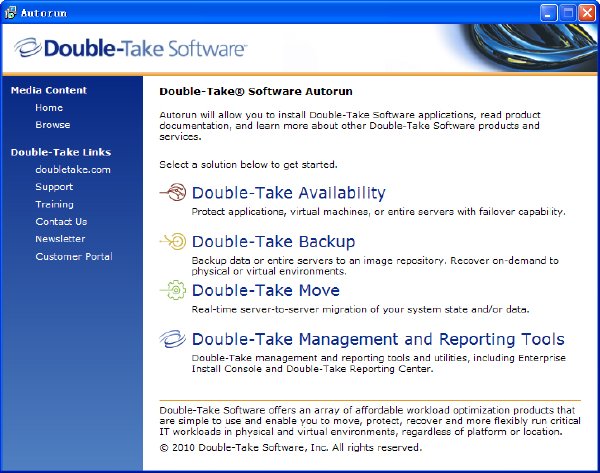Screen dimensions: 600x473
Task: Open the Training link
Action: pyautogui.click(x=54, y=204)
